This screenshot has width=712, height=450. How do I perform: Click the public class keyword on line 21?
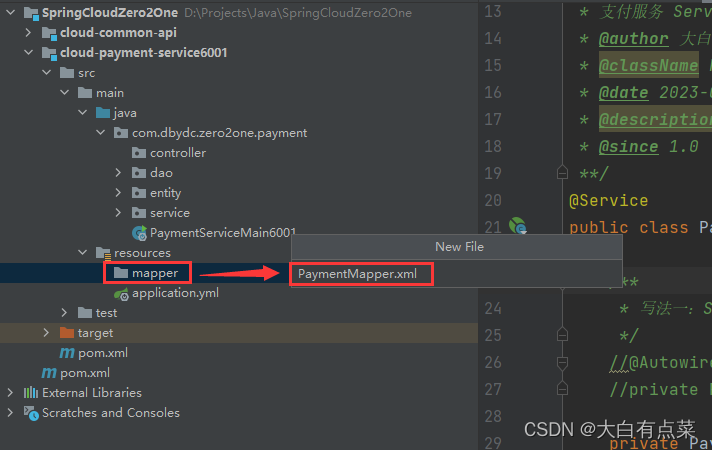click(628, 227)
